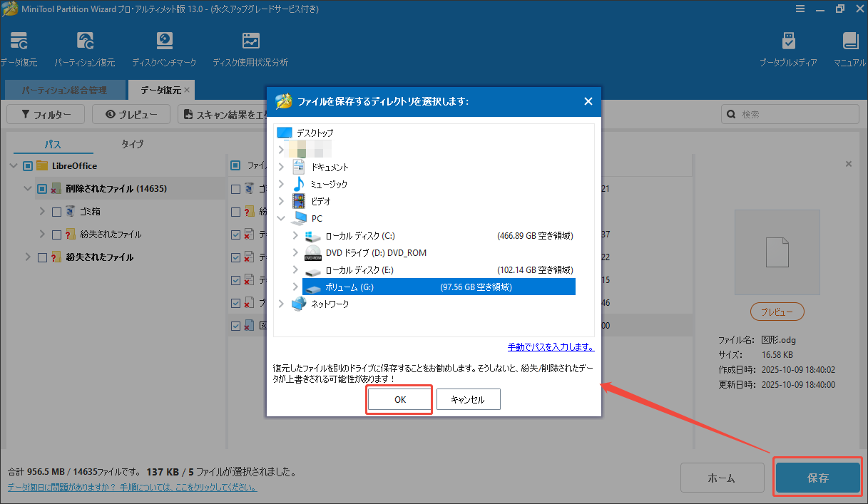
Task: Expand DVD ドライブ (D:) in dialog
Action: (x=295, y=252)
